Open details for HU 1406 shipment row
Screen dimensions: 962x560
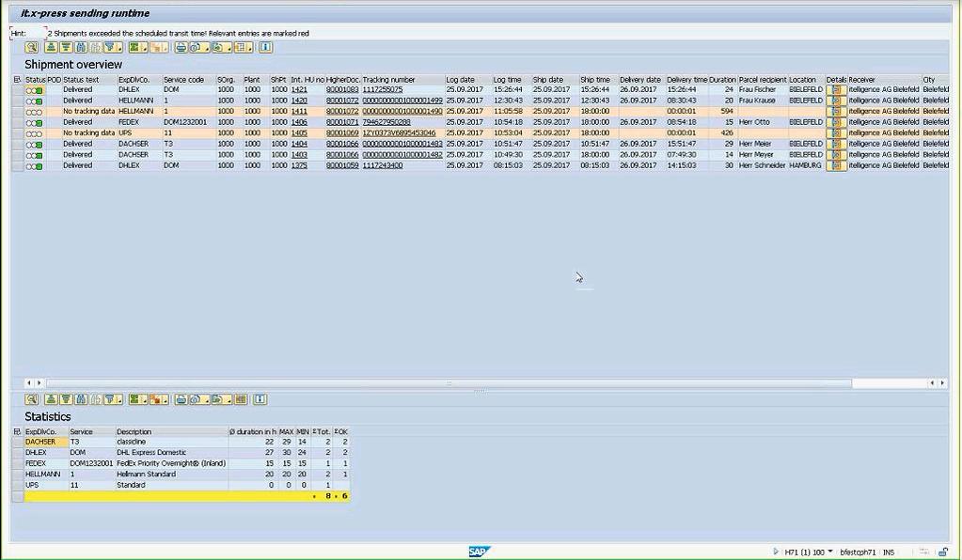836,122
